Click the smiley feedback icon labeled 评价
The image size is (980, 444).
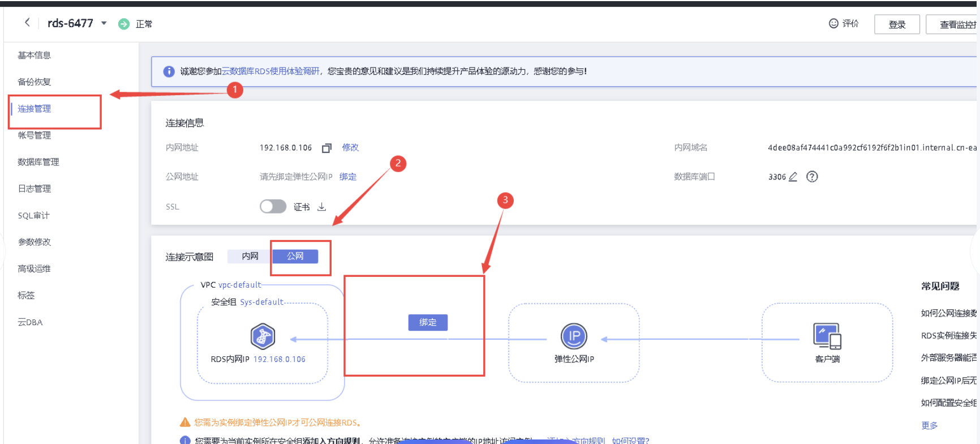(833, 24)
